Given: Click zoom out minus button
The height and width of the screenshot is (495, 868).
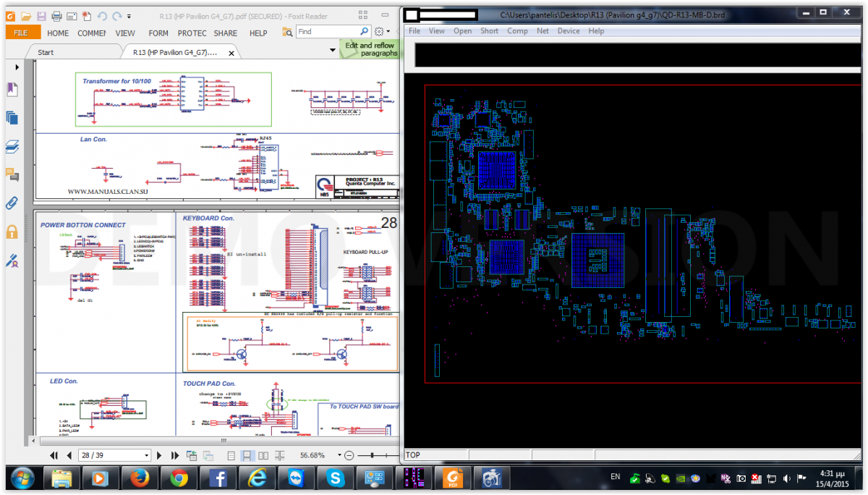Looking at the screenshot, I should [349, 456].
